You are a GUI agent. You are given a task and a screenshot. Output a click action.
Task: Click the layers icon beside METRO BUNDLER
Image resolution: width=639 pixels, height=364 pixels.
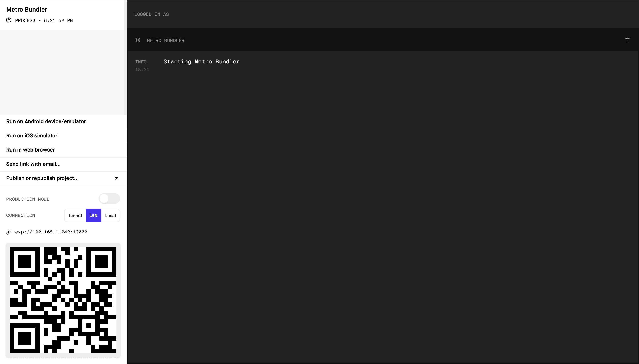tap(138, 40)
